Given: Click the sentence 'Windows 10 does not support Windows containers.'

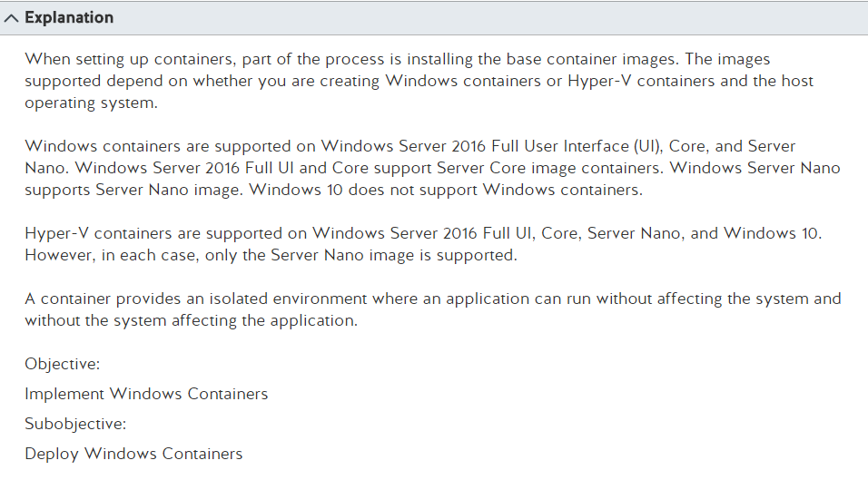Looking at the screenshot, I should click(446, 190).
